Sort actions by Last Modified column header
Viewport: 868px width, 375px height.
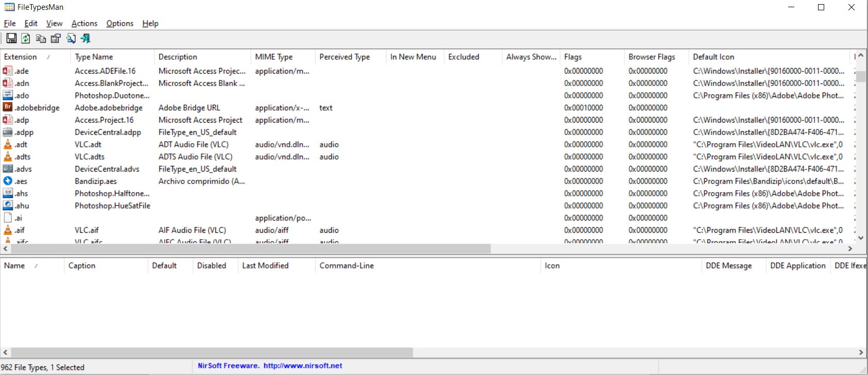point(276,265)
